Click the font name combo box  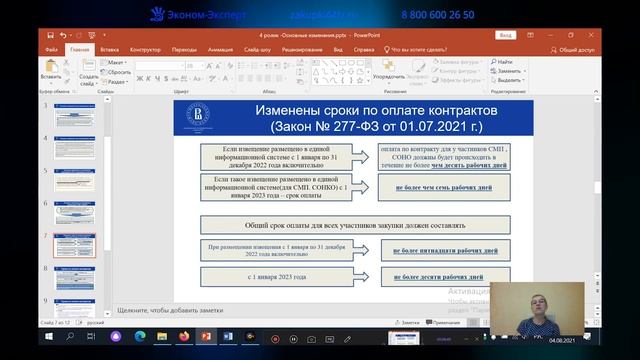(160, 66)
